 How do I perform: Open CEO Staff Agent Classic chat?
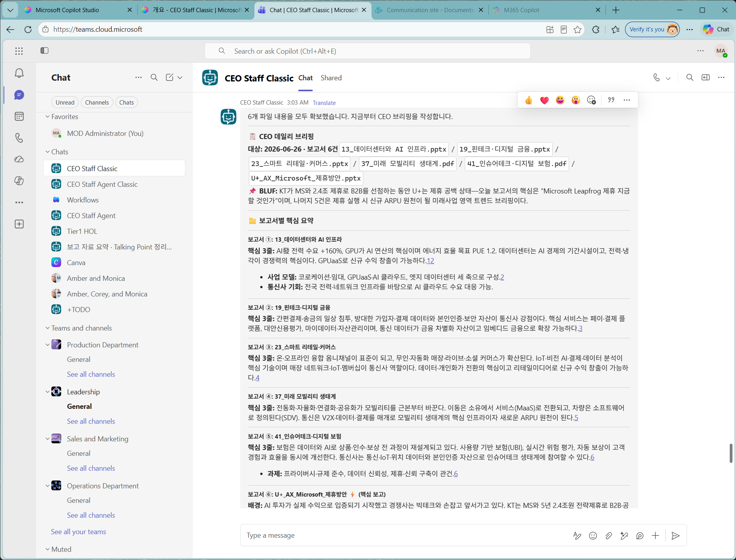coord(114,184)
